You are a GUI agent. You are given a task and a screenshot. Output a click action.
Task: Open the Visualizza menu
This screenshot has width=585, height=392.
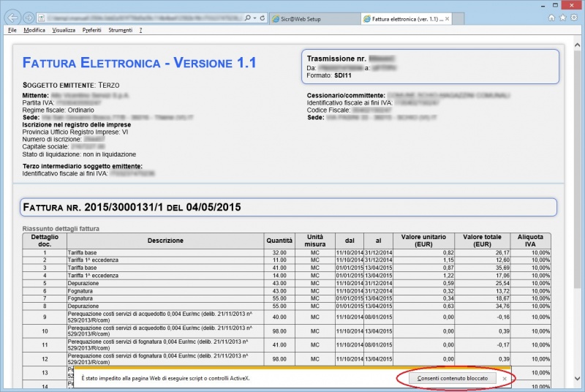pyautogui.click(x=64, y=30)
